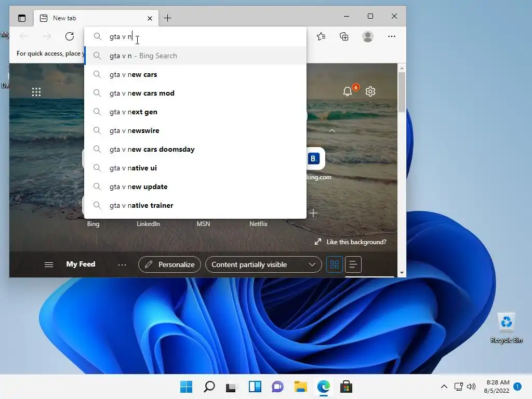
Task: Open Microsoft Store on the taskbar
Action: pos(347,387)
